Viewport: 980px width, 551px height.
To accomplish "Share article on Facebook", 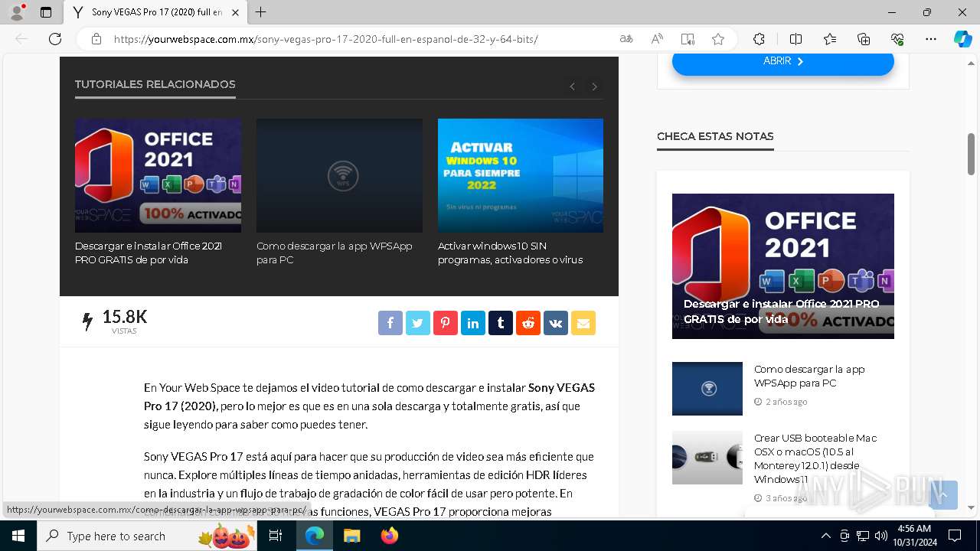I will coord(390,323).
